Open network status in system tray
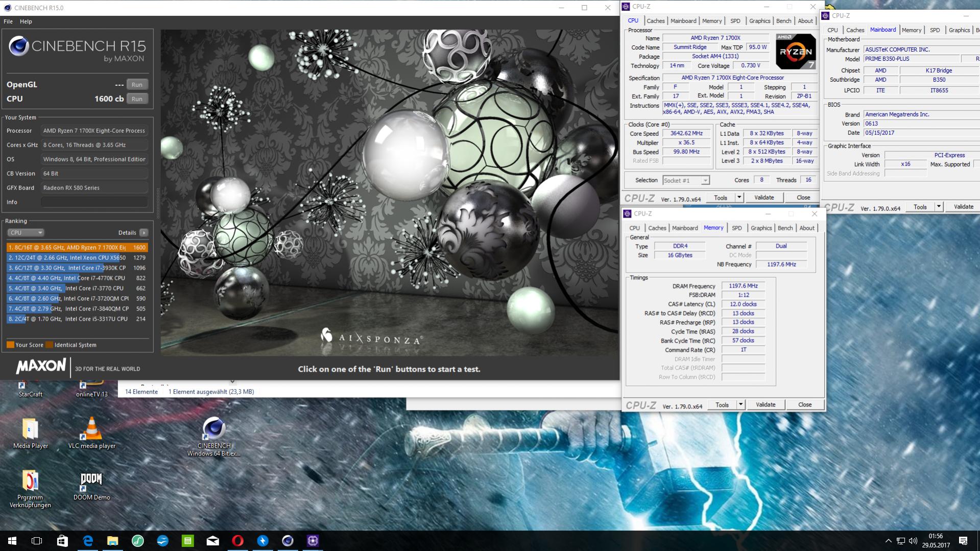The width and height of the screenshot is (980, 551). (901, 541)
